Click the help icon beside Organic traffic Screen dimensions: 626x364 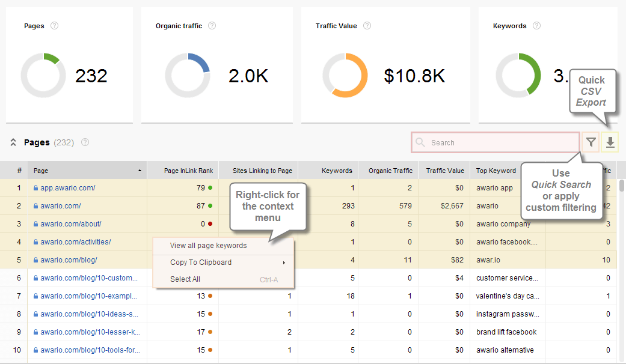[x=212, y=25]
